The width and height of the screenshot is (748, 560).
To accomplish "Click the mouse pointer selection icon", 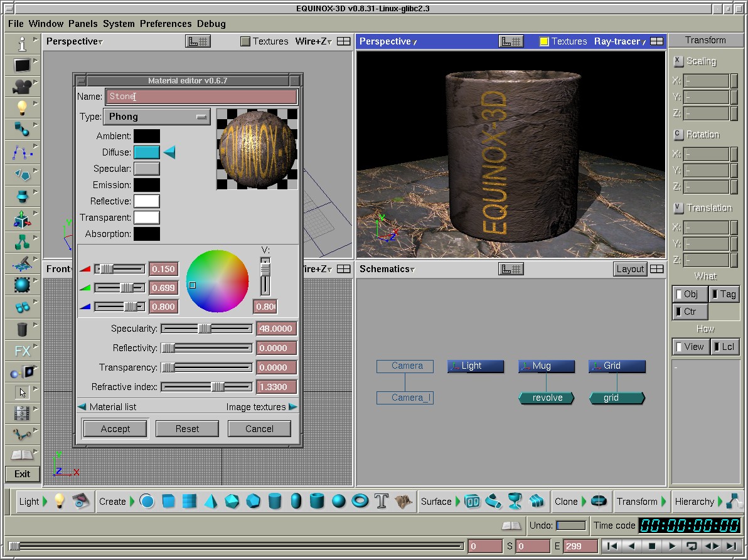I will click(22, 392).
